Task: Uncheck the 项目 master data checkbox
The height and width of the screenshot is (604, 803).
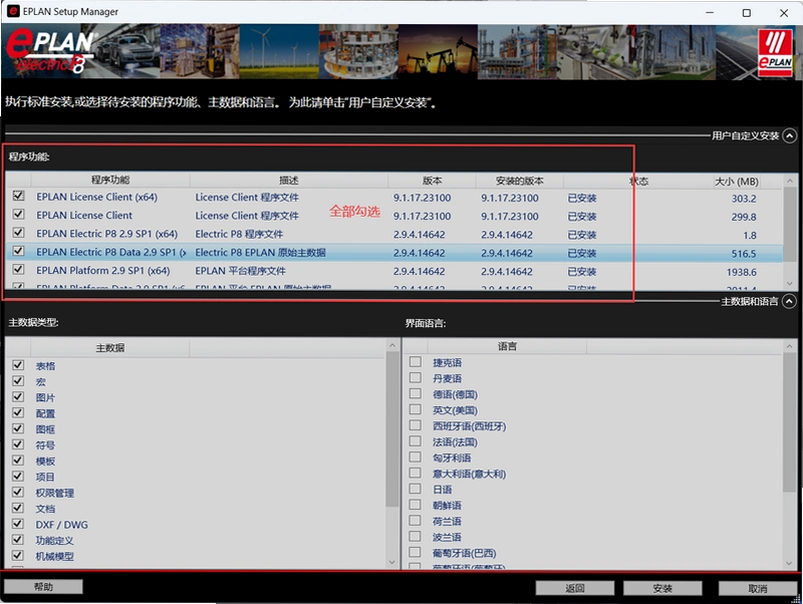Action: pos(18,476)
